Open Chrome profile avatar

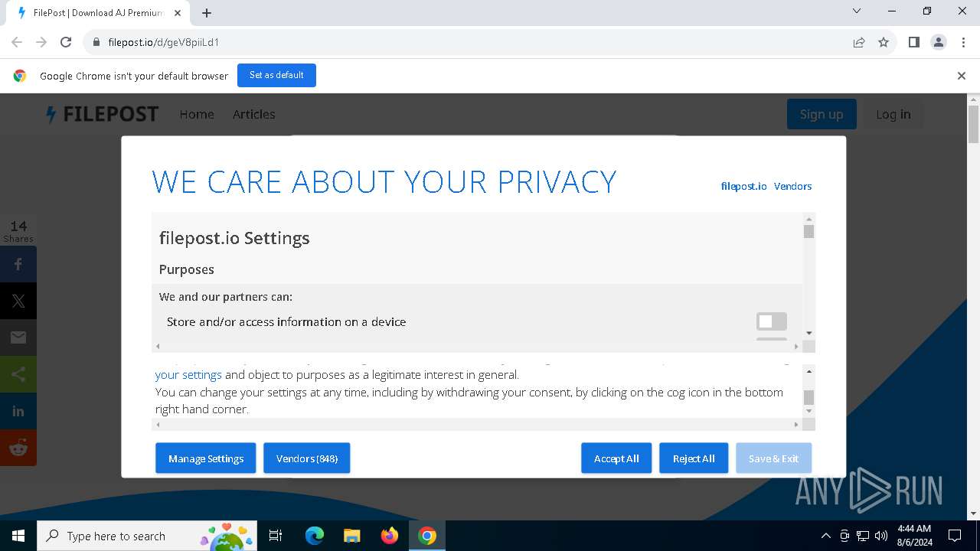(939, 42)
